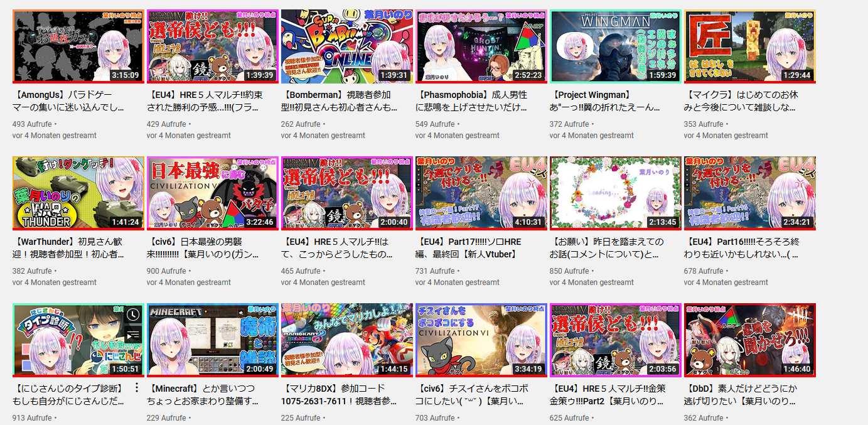Open the AmongUs video thumbnail
This screenshot has height=425, width=868.
pyautogui.click(x=78, y=46)
